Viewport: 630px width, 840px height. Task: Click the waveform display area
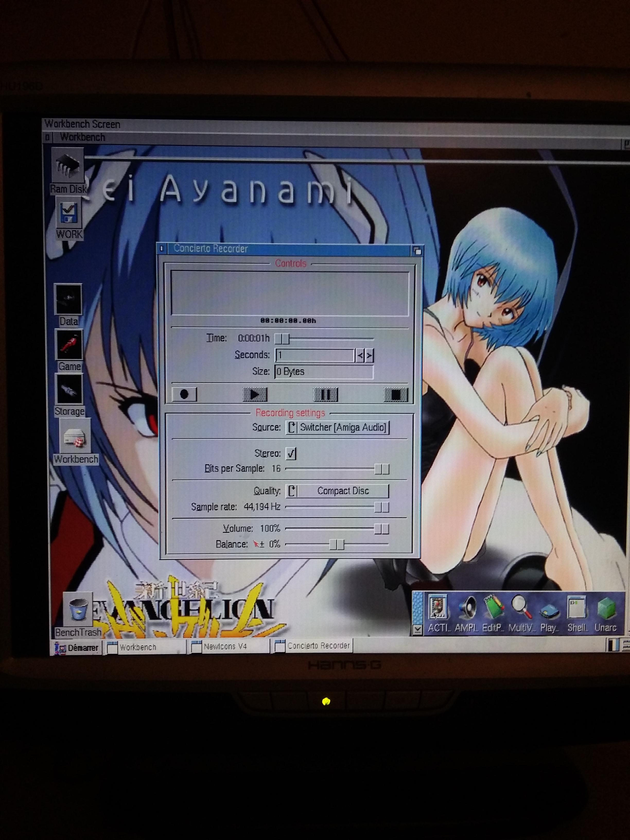pos(290,293)
